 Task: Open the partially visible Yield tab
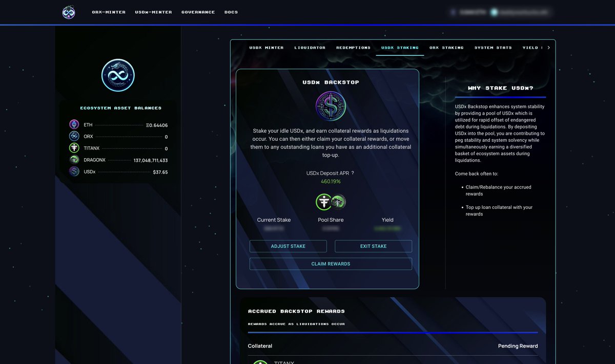point(531,48)
